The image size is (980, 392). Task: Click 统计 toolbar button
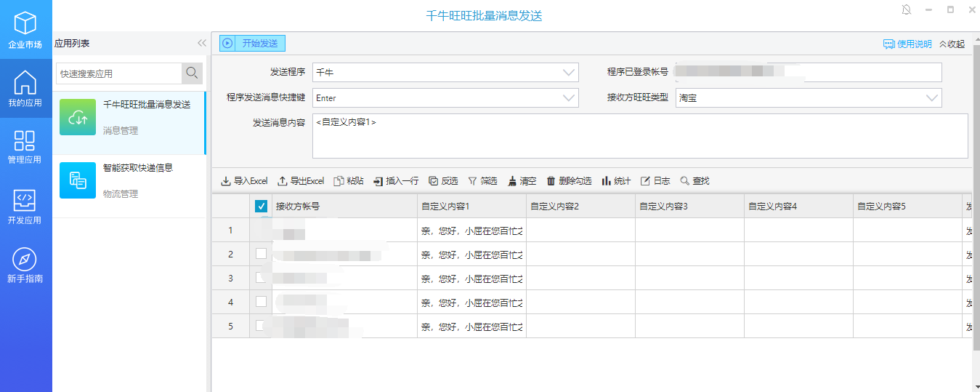tap(616, 181)
